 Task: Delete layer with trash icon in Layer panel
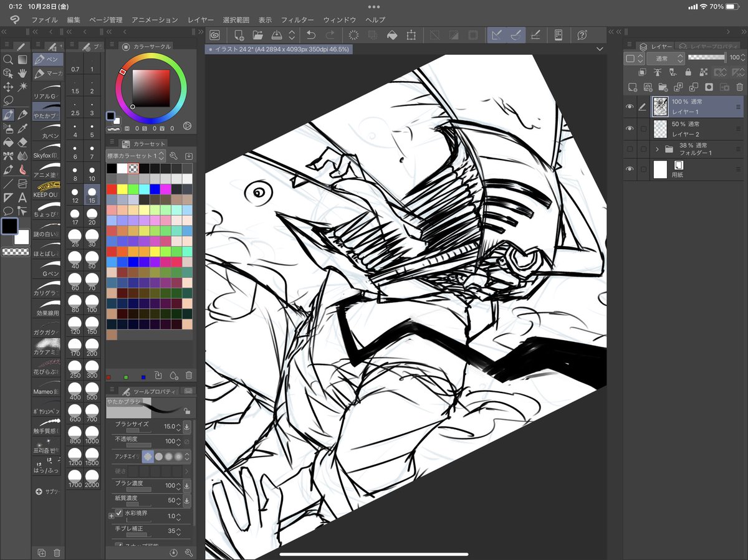(739, 87)
